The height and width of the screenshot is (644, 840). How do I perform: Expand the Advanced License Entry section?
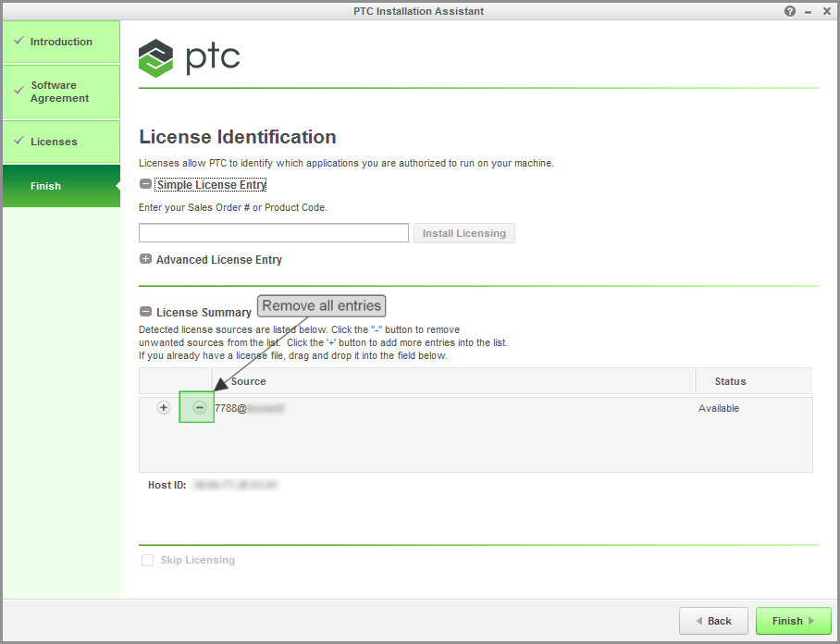tap(145, 259)
